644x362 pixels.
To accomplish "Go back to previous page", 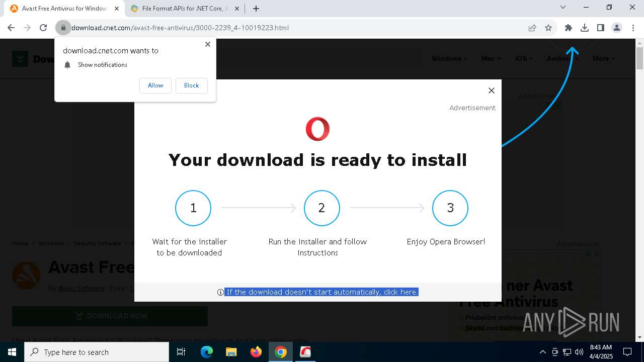I will 11,28.
